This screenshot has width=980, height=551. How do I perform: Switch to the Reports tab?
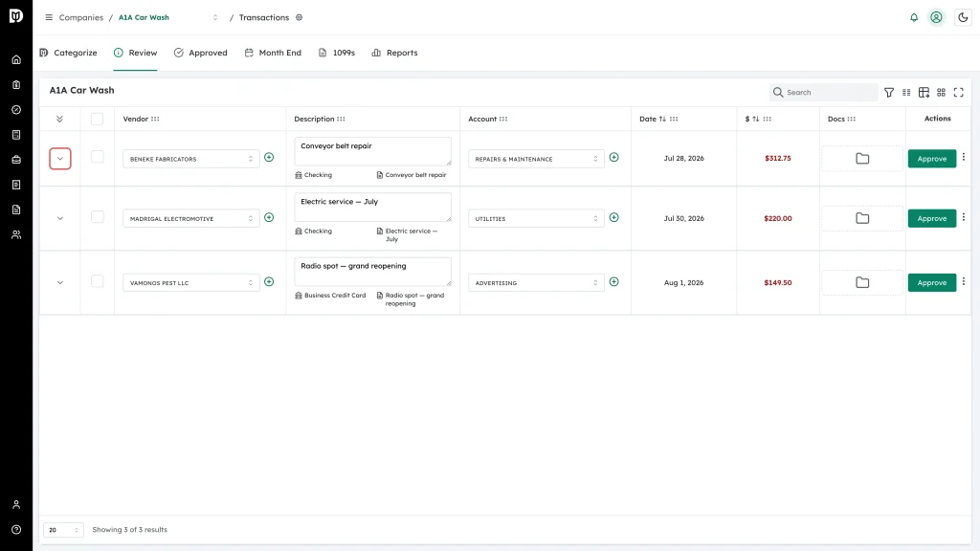click(x=394, y=53)
